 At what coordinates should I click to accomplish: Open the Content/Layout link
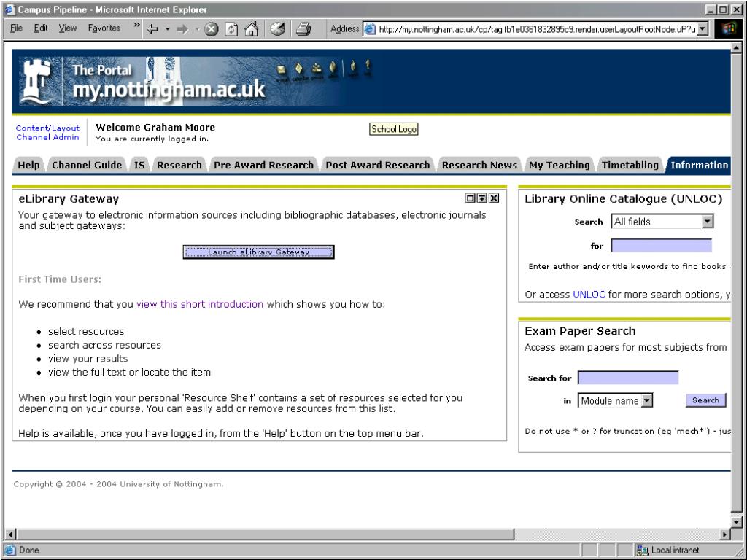point(47,128)
